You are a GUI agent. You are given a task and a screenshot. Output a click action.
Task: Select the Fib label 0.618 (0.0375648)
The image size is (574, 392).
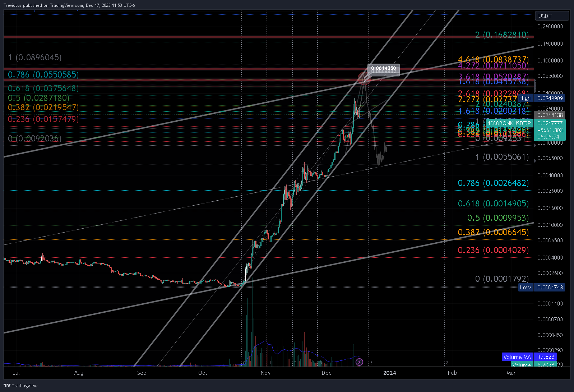pos(43,88)
